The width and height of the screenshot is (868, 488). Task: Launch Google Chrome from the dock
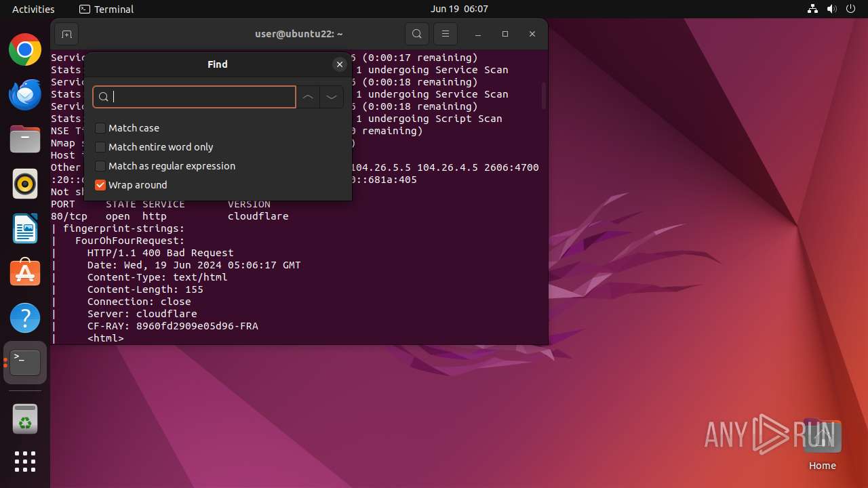[25, 49]
